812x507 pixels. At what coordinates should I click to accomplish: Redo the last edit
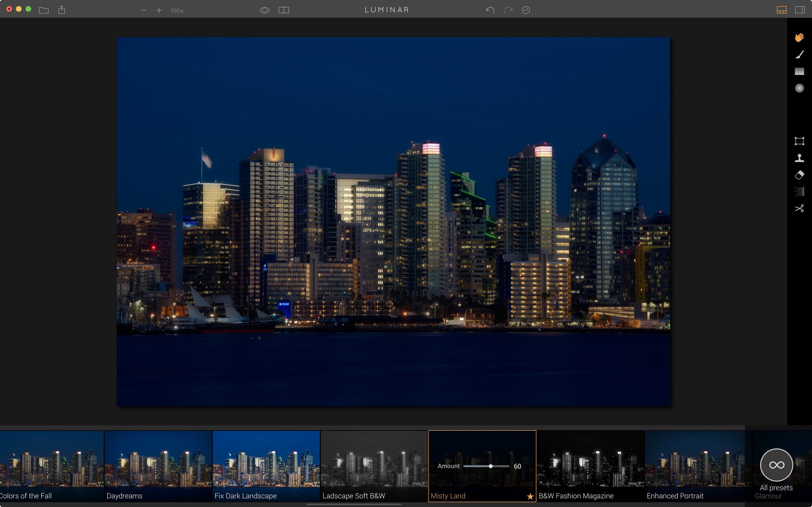tap(508, 10)
